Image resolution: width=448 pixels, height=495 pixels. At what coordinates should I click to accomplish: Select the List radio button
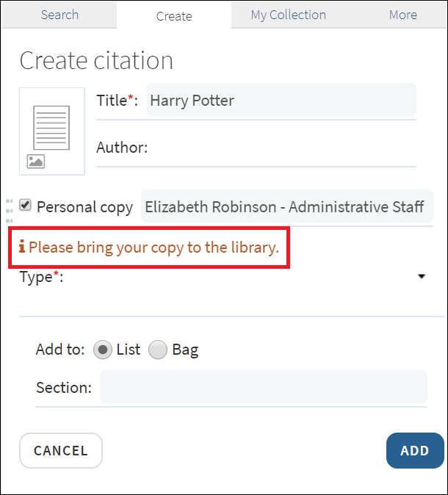click(x=104, y=350)
